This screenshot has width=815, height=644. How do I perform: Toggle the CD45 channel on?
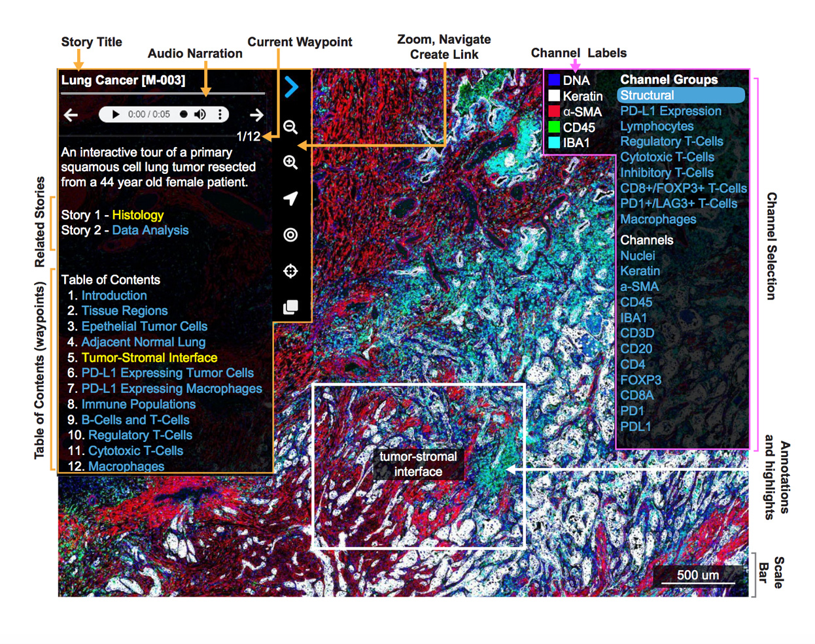point(636,302)
